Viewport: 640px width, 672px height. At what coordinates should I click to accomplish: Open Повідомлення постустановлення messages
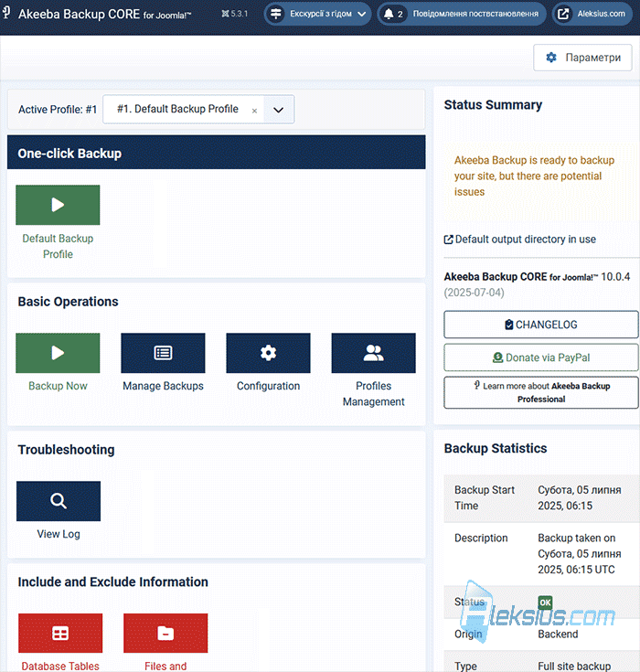pyautogui.click(x=461, y=14)
